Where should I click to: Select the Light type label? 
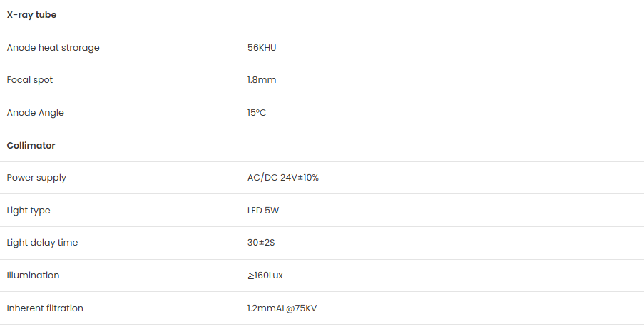pyautogui.click(x=29, y=210)
